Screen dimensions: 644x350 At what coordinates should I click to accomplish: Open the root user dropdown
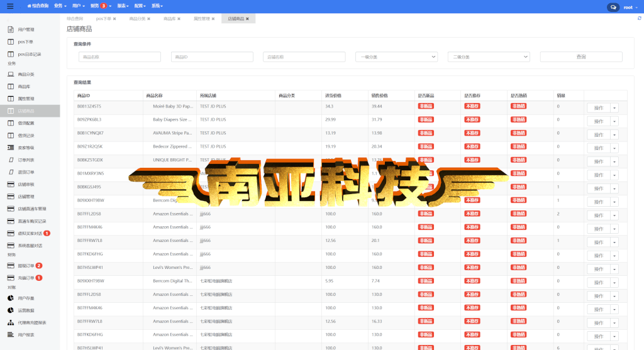pyautogui.click(x=630, y=8)
